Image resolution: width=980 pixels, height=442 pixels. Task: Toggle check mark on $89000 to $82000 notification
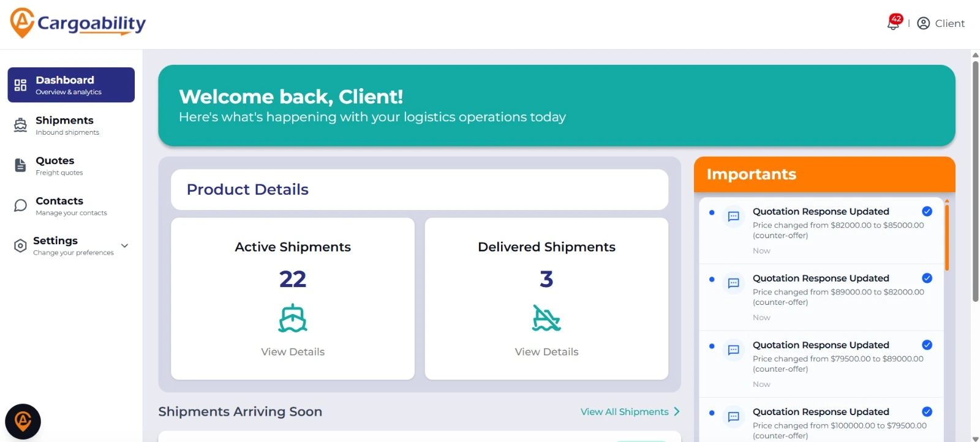tap(927, 278)
